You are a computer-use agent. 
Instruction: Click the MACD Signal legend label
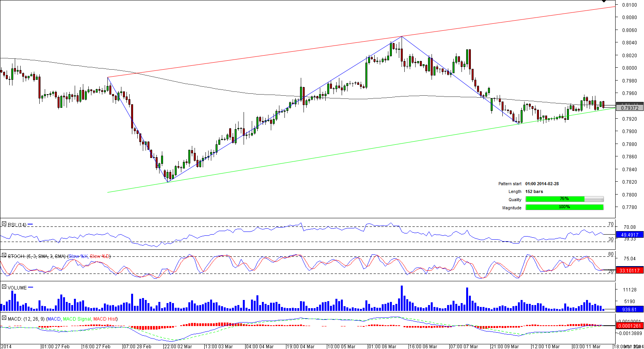77,319
